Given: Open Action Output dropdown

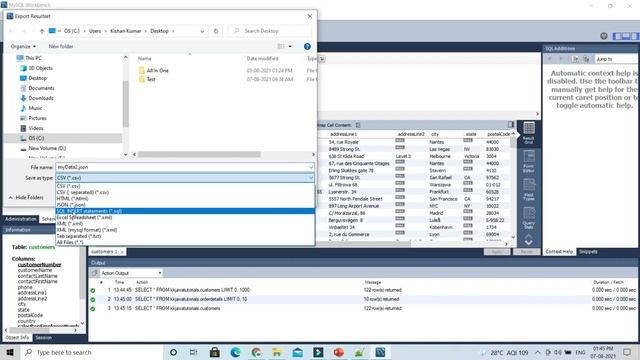Looking at the screenshot, I should (x=131, y=273).
